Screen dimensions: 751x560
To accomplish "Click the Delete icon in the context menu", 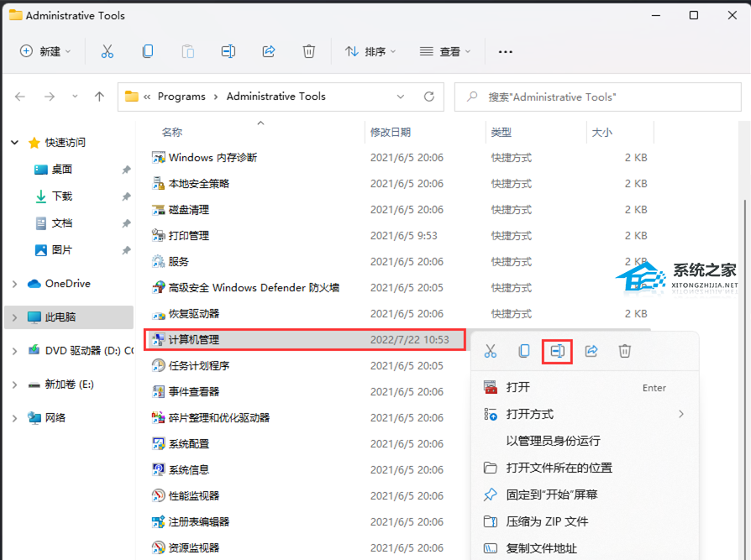I will [625, 351].
